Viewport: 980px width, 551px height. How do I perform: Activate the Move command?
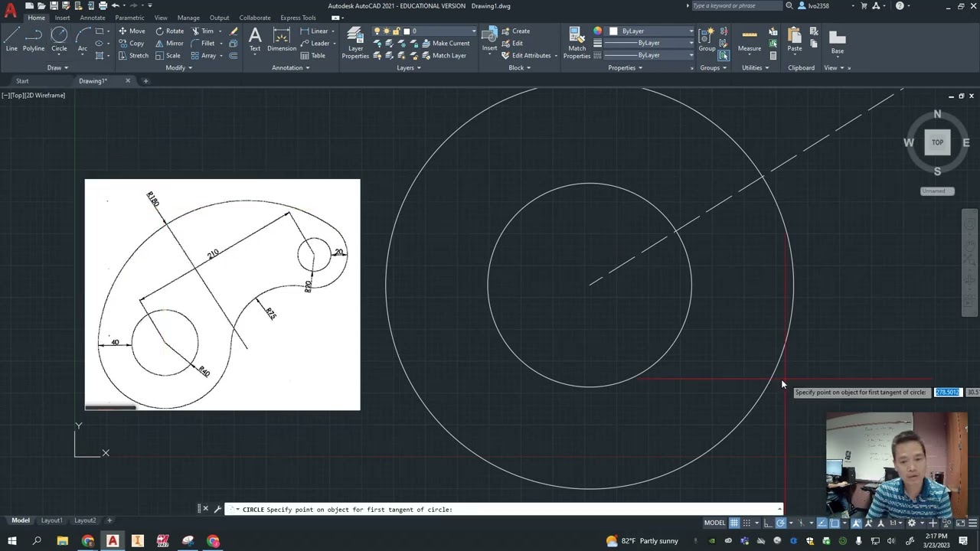coord(132,31)
